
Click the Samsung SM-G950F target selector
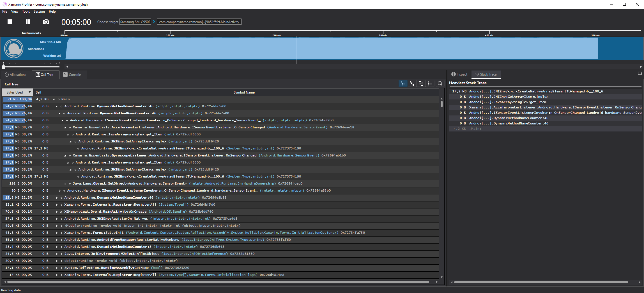(135, 22)
